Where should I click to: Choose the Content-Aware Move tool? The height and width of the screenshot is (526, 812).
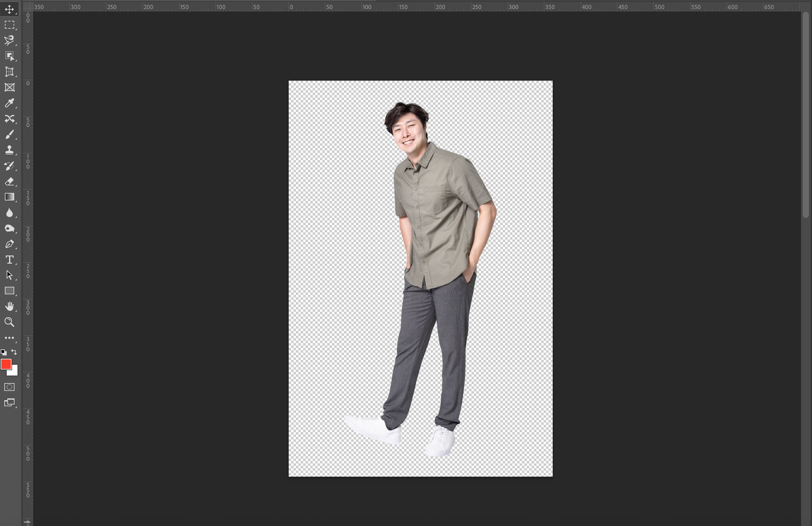point(9,119)
